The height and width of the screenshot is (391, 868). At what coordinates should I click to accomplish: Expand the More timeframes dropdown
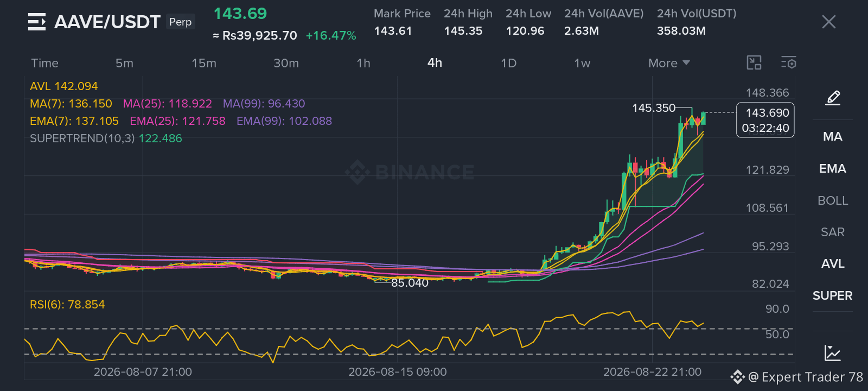coord(669,63)
